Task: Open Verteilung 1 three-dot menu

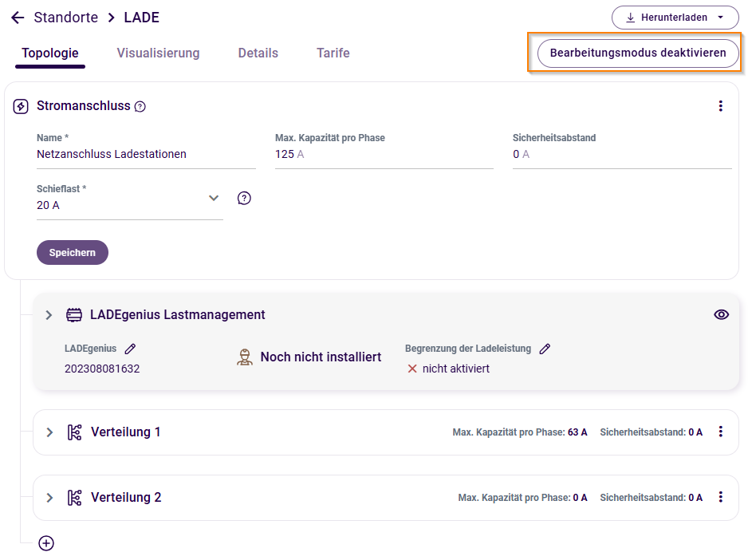Action: pyautogui.click(x=721, y=432)
